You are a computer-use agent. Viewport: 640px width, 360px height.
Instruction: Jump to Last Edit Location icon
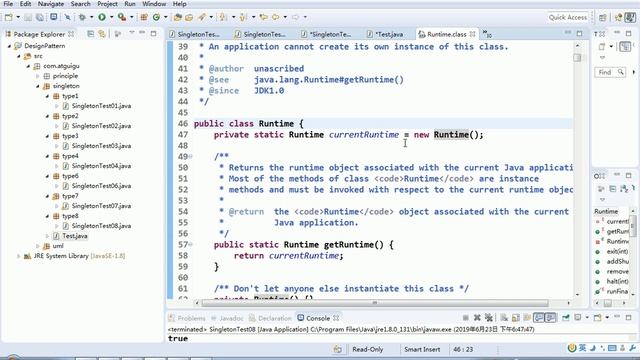tap(263, 17)
